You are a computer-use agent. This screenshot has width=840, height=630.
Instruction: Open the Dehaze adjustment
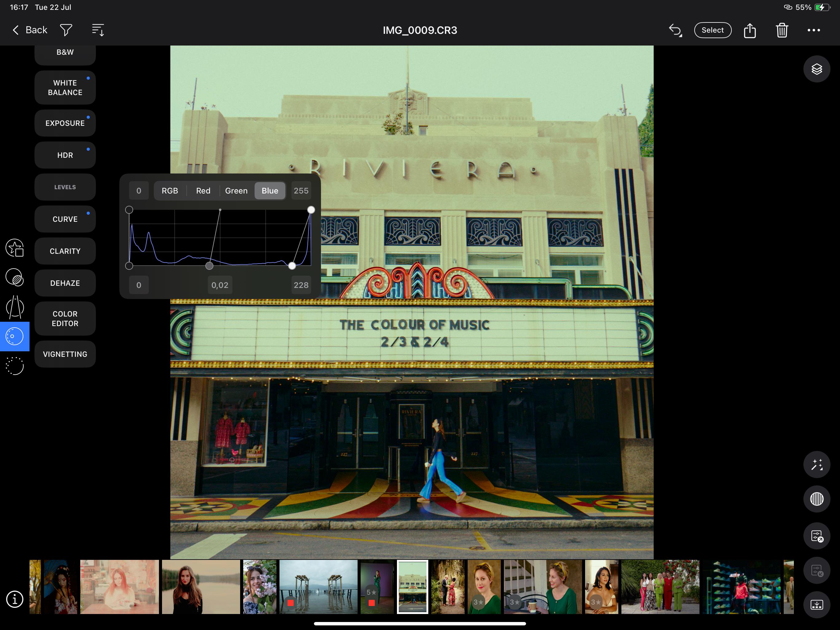[x=65, y=283]
